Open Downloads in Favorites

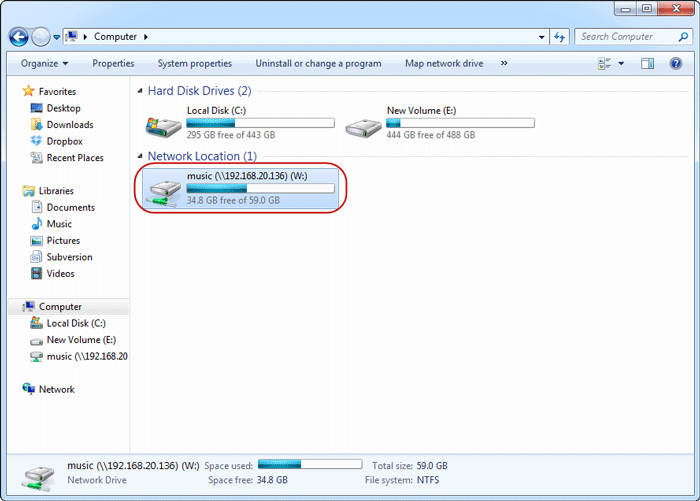tap(70, 125)
